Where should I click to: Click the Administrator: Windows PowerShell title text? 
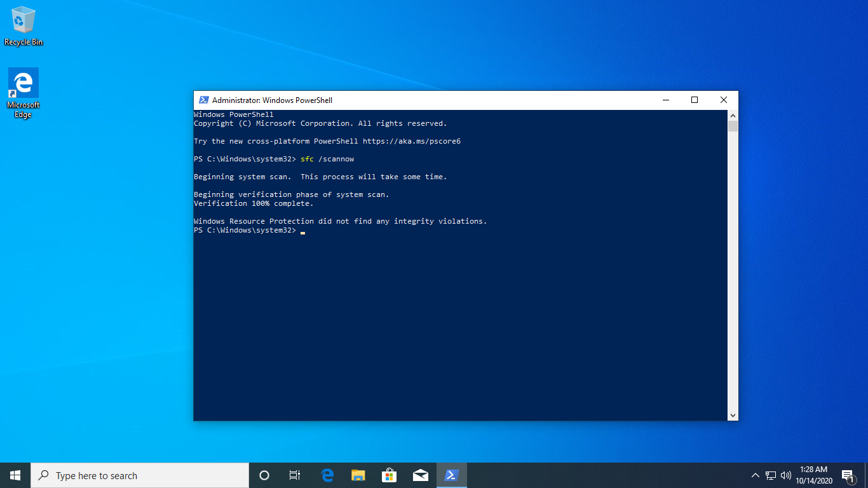click(272, 100)
